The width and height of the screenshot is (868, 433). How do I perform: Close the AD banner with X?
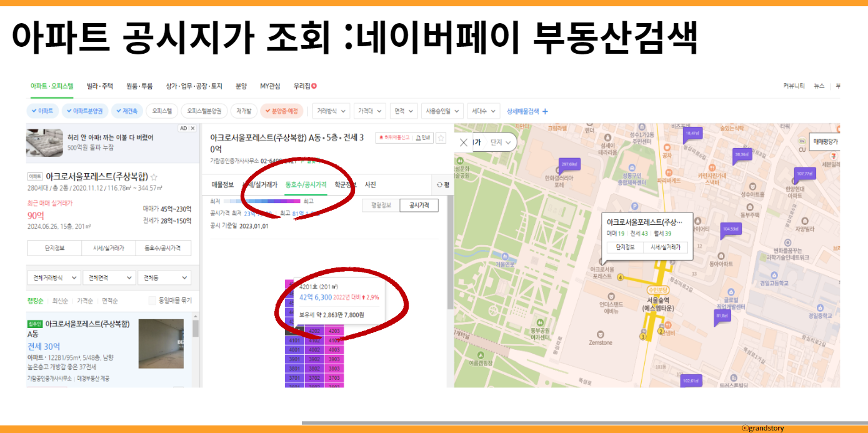coord(193,128)
